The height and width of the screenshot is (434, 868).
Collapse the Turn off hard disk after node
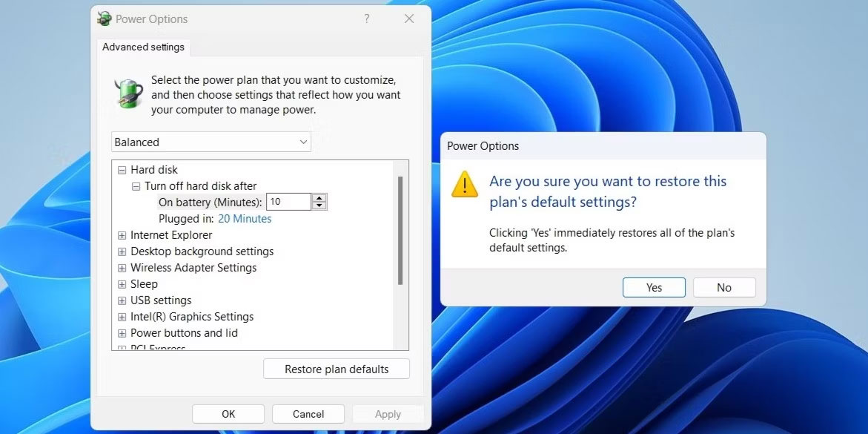point(136,186)
